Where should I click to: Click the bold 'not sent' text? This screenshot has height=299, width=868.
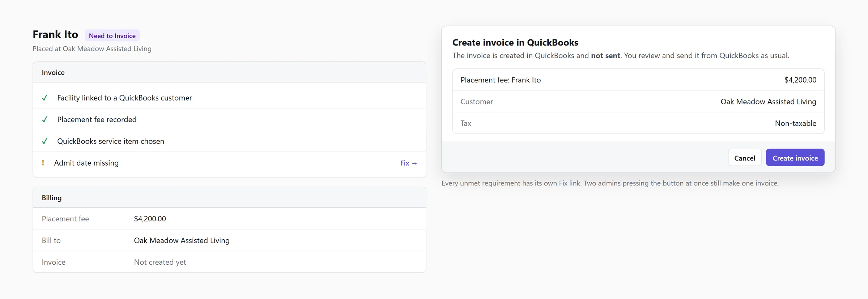(x=605, y=56)
